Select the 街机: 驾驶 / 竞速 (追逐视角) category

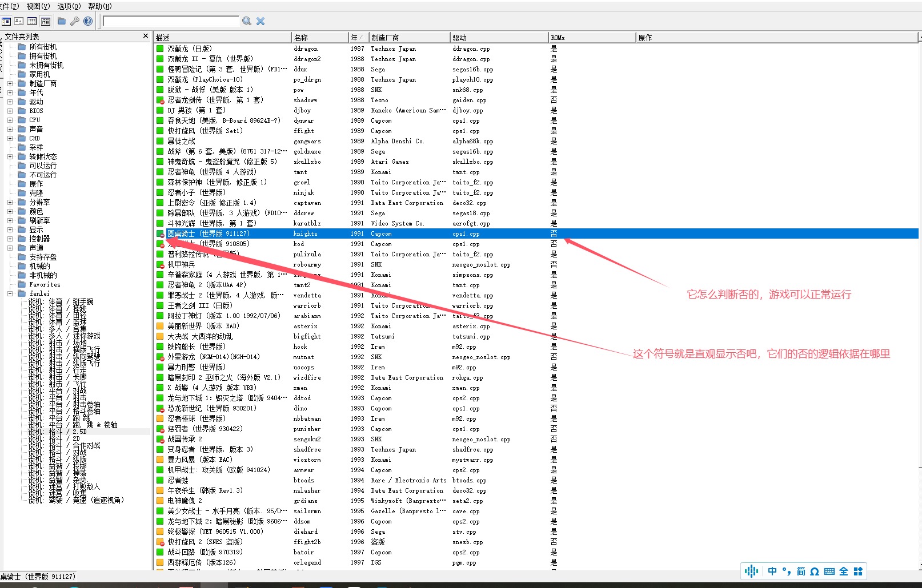[76, 500]
